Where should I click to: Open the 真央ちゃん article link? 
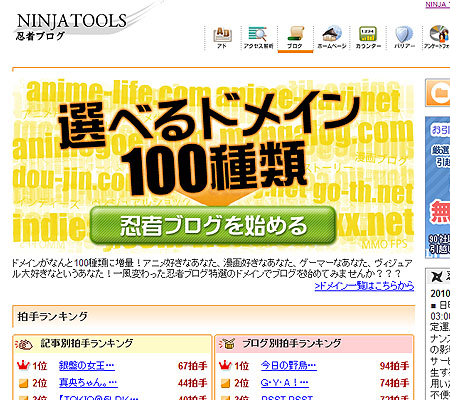(x=88, y=383)
